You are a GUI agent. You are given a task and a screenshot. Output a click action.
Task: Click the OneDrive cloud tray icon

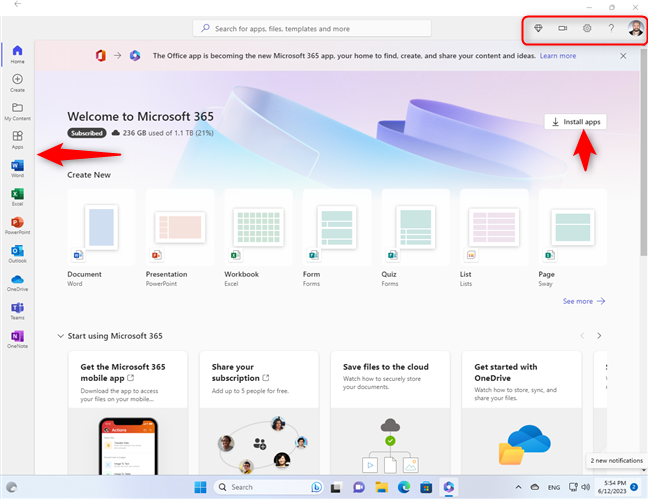coord(535,487)
